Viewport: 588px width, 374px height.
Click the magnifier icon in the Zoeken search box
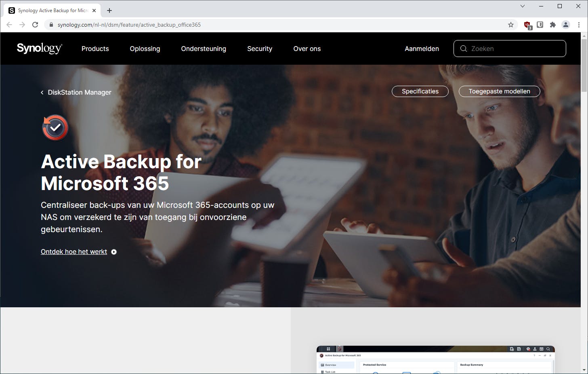[x=464, y=49]
